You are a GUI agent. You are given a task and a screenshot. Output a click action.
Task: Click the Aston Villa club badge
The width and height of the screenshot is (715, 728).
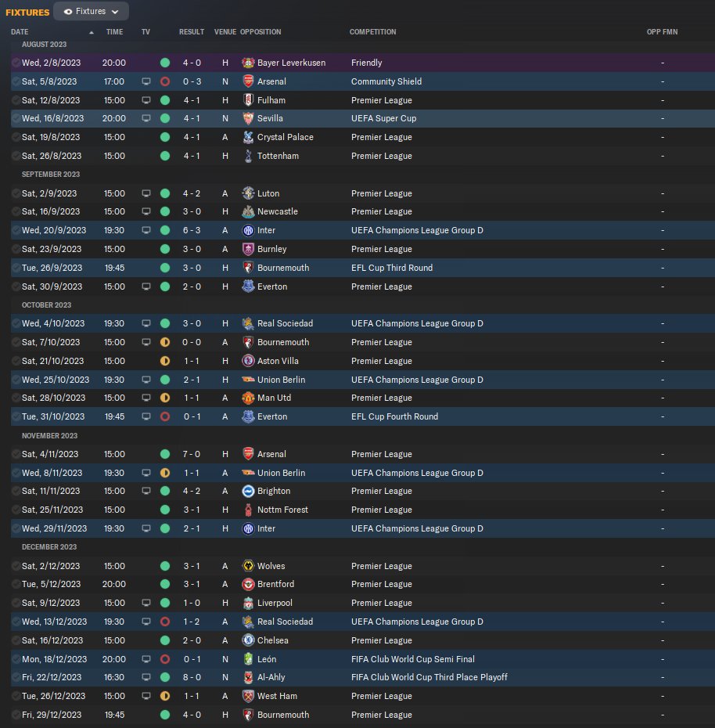point(248,361)
